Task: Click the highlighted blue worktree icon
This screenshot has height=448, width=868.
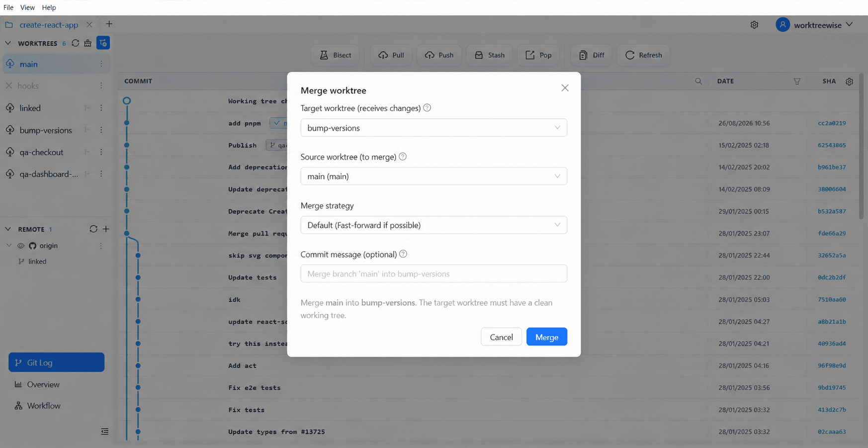Action: [x=103, y=43]
